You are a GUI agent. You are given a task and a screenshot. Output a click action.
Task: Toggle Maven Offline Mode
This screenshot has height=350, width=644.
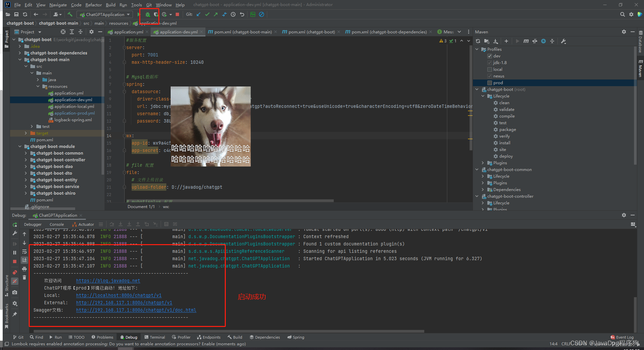pos(535,41)
